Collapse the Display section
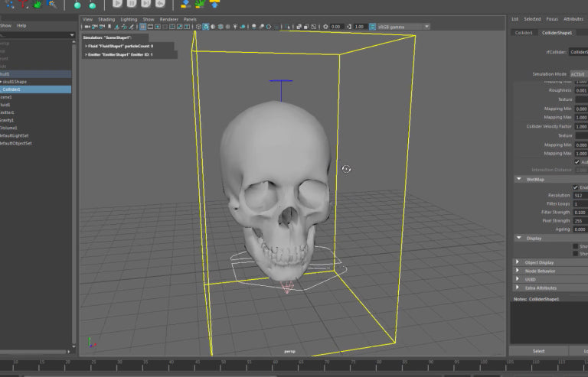The height and width of the screenshot is (377, 588). 519,238
